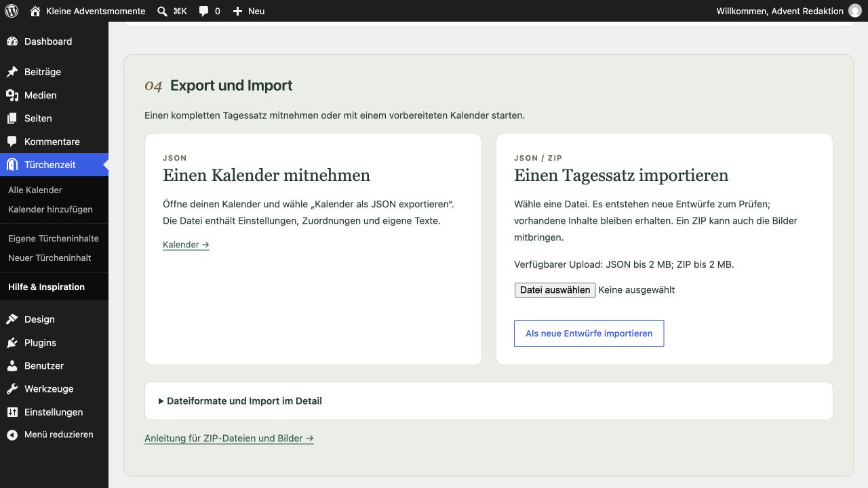Click the Datei auswählen file button
Screen dimensions: 868x488
tap(555, 290)
